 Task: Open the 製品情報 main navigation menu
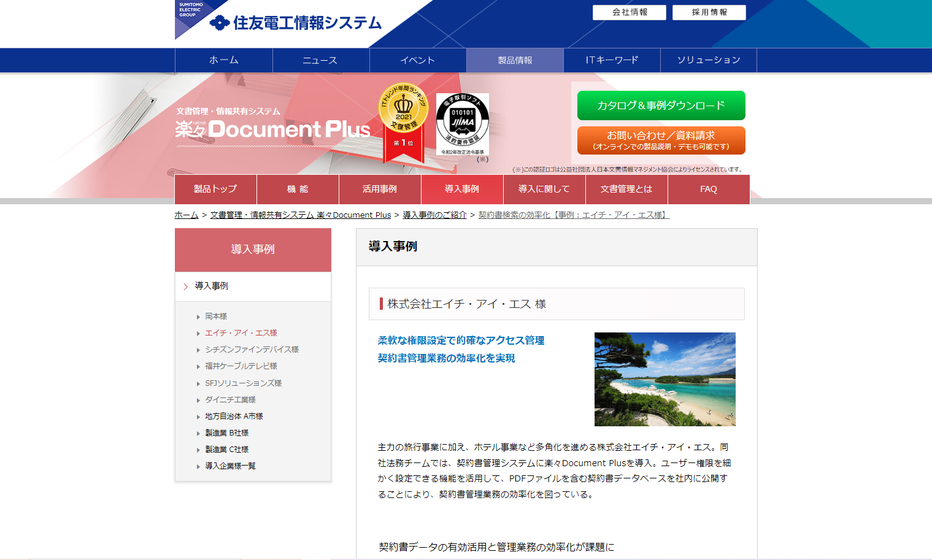[515, 60]
